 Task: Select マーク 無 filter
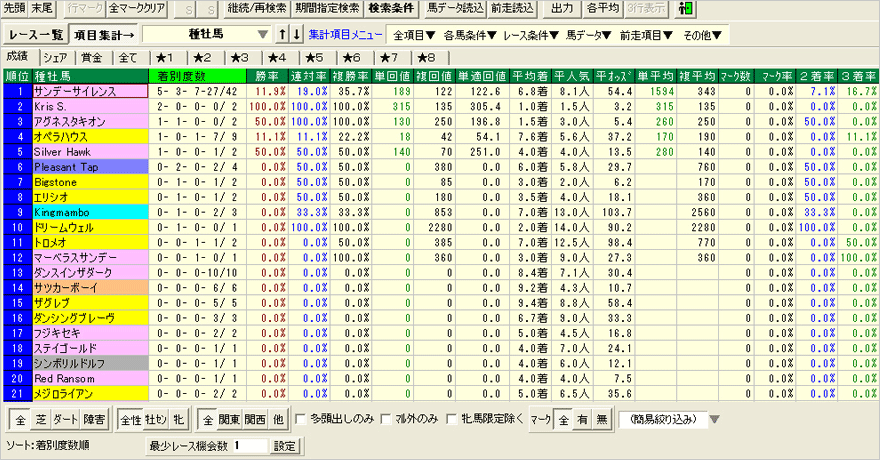point(602,420)
